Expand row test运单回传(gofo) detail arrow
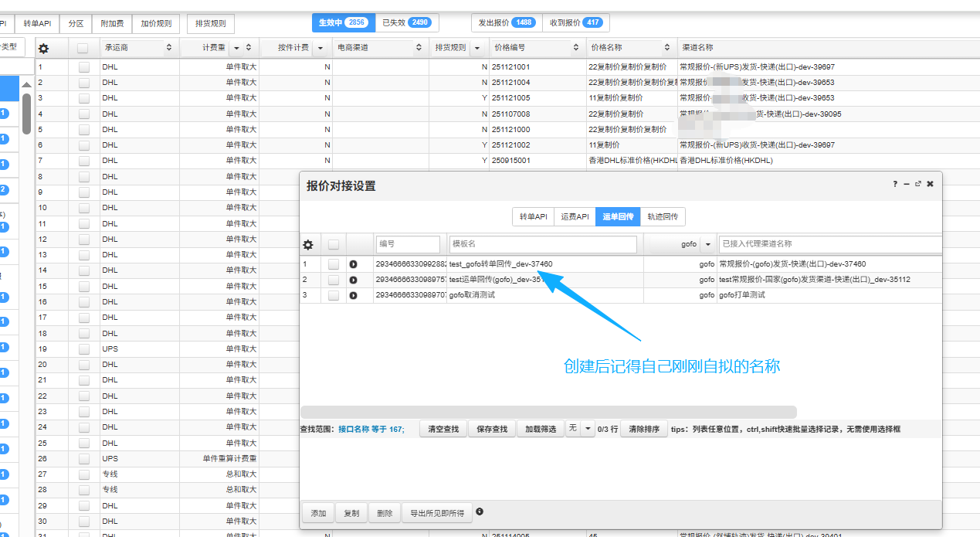 point(353,280)
